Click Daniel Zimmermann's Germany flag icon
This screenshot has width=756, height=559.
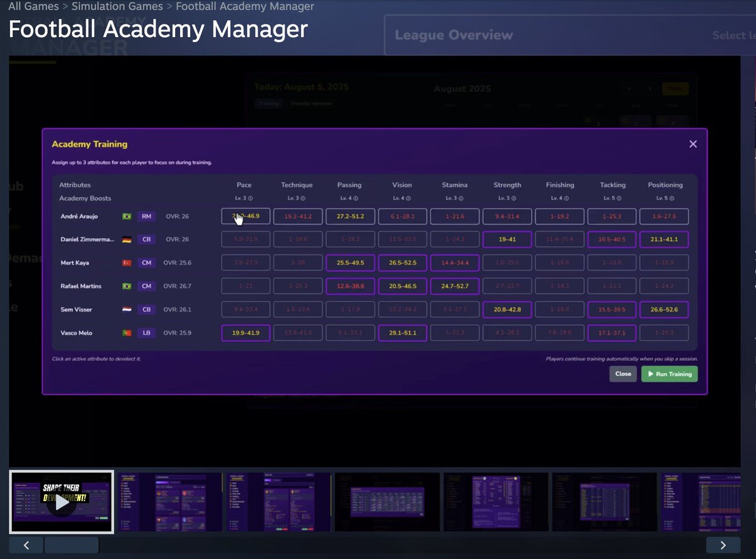(x=127, y=240)
